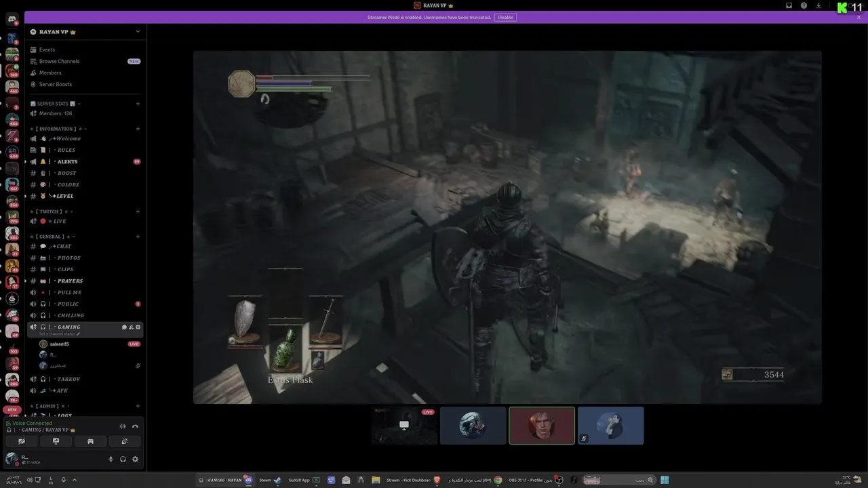
Task: Disconnect from voice using hang-up icon
Action: pyautogui.click(x=135, y=426)
